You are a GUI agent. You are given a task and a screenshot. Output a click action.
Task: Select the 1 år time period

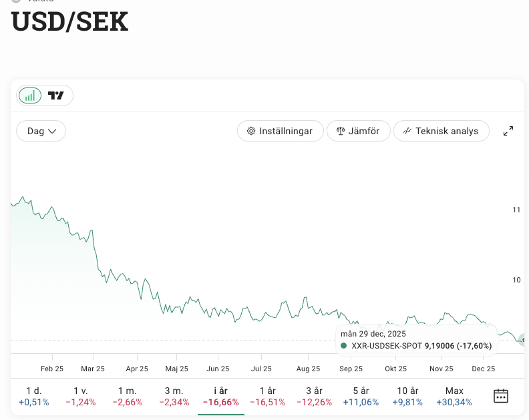coord(267,396)
